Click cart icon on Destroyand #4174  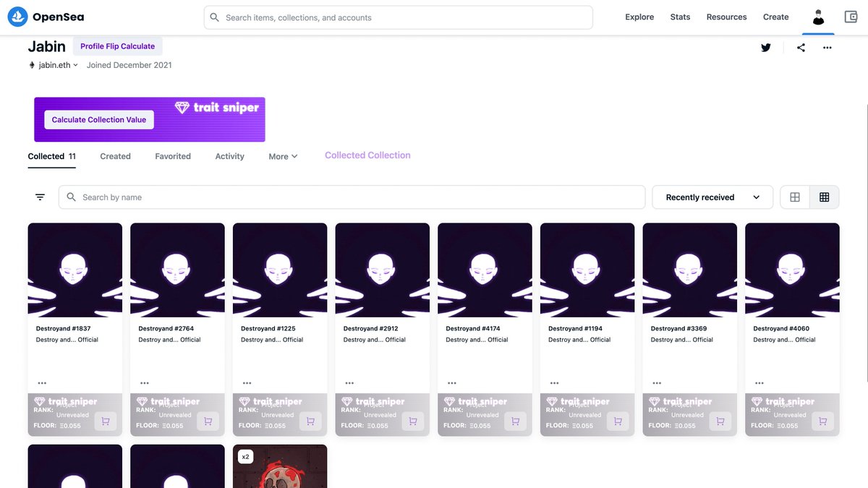click(x=516, y=421)
